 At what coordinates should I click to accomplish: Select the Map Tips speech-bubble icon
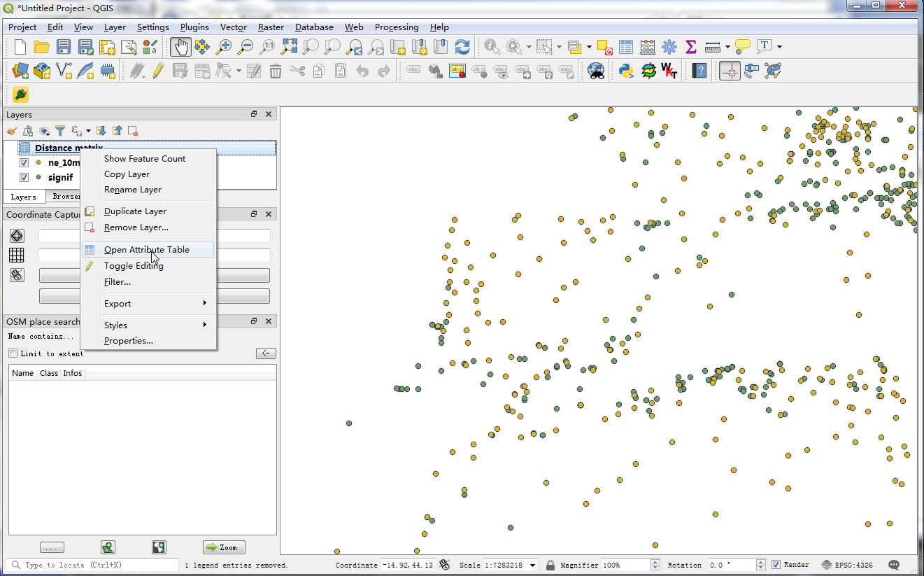pos(743,47)
